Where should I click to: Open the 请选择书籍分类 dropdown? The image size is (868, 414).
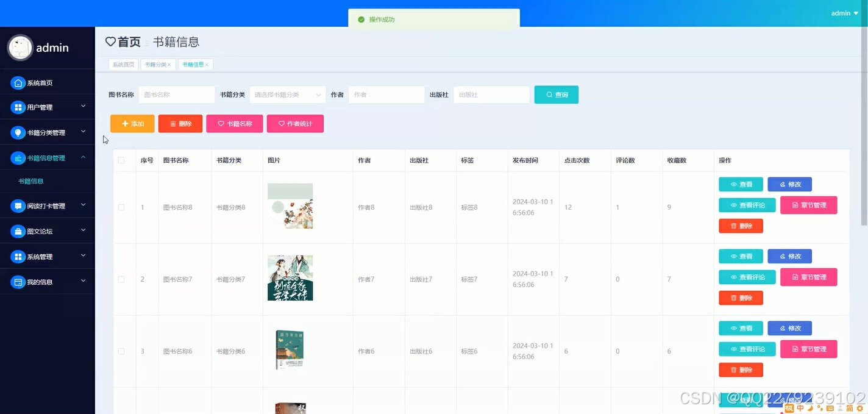point(286,95)
